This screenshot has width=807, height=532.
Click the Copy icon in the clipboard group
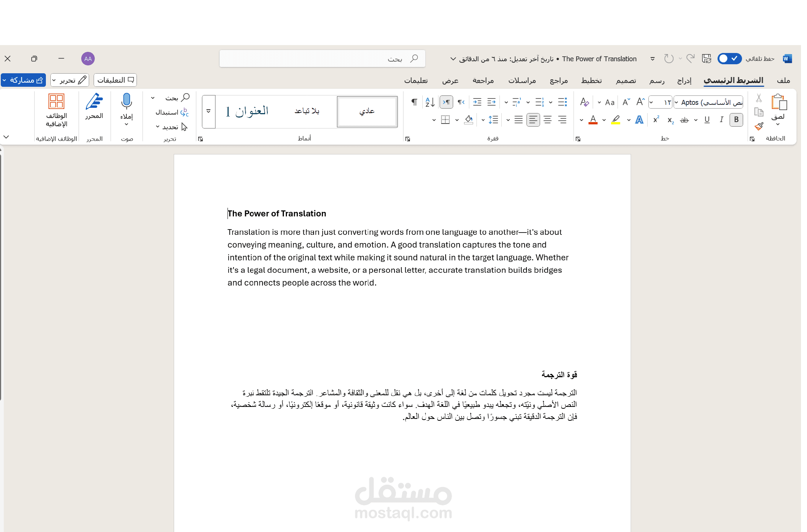[x=759, y=112]
